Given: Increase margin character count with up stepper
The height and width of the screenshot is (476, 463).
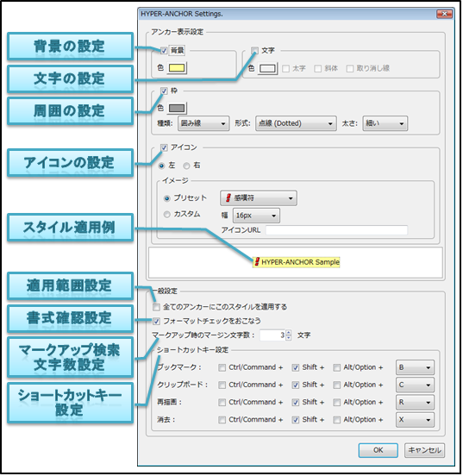Looking at the screenshot, I should pyautogui.click(x=289, y=333).
